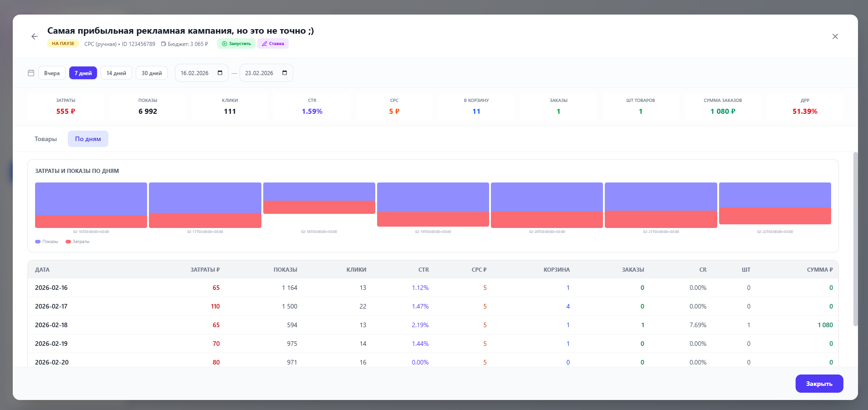Choose the active 7 дней period
The image size is (868, 410).
tap(83, 73)
